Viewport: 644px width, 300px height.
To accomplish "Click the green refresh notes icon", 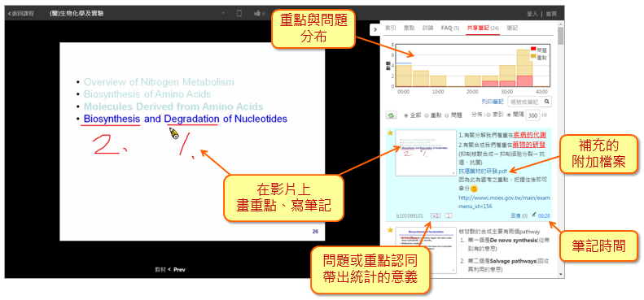I will pos(391,115).
